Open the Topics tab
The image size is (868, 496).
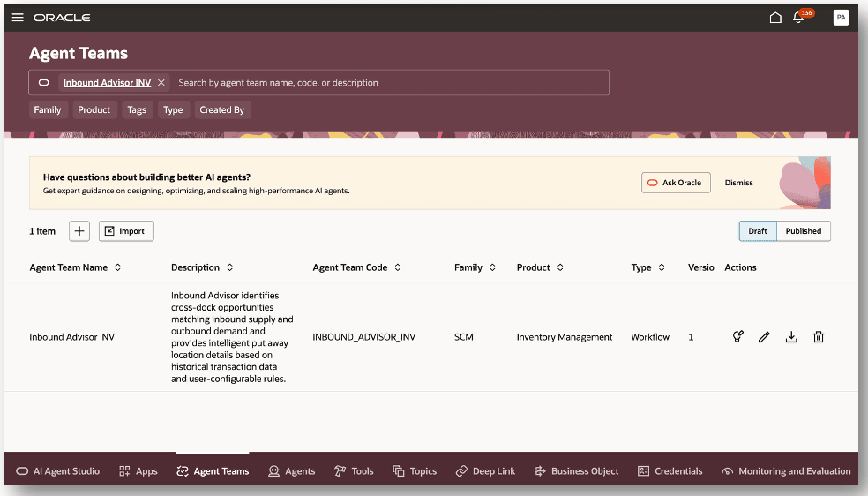[415, 471]
